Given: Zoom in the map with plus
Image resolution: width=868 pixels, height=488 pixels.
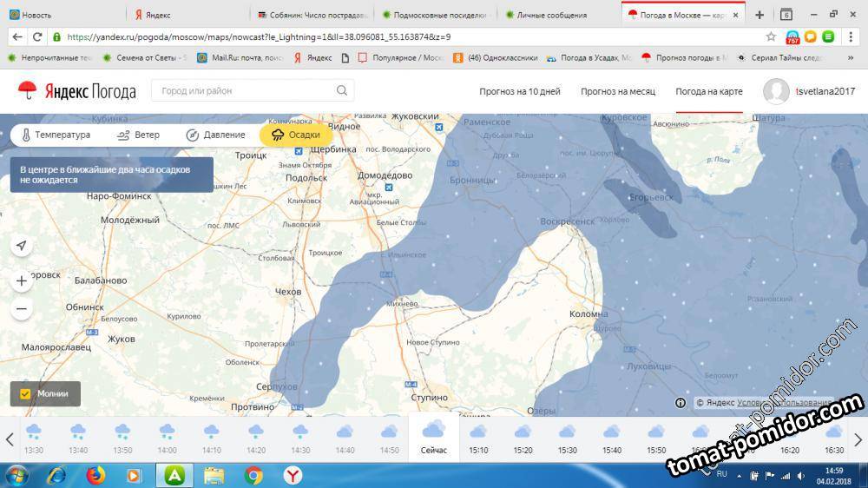Looking at the screenshot, I should (x=22, y=281).
